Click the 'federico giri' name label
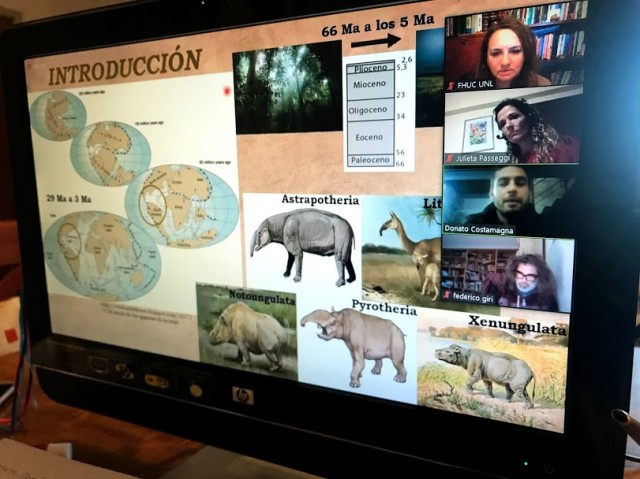 (473, 298)
